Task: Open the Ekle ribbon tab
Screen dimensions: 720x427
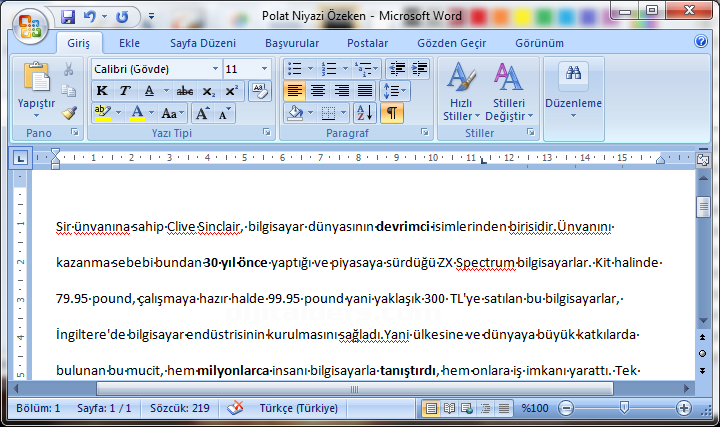Action: 129,43
